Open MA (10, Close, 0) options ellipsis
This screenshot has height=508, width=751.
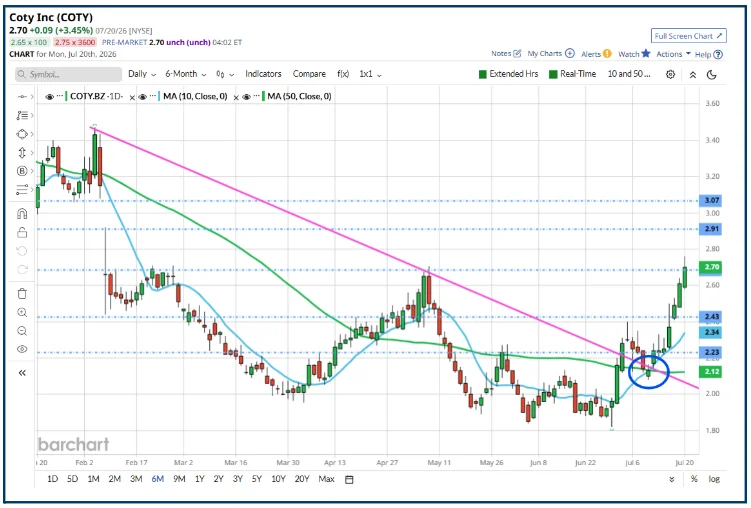(x=153, y=97)
